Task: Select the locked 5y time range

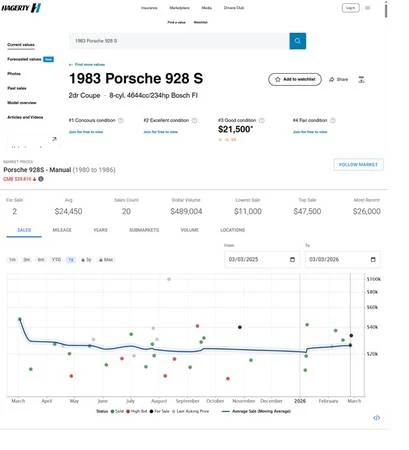Action: click(x=86, y=260)
